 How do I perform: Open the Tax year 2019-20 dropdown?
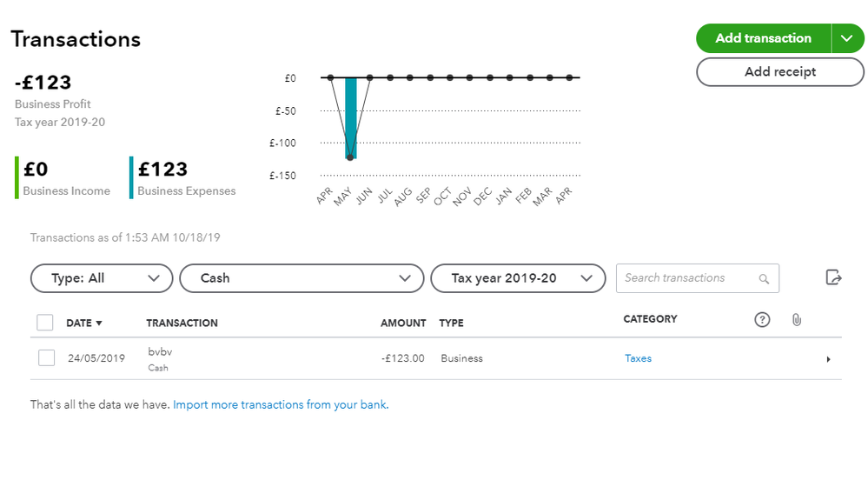pyautogui.click(x=518, y=278)
